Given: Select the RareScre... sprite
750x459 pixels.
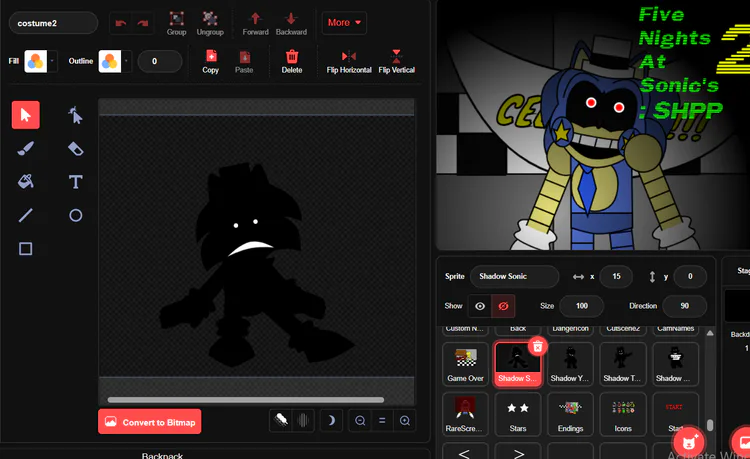Looking at the screenshot, I should [x=465, y=414].
